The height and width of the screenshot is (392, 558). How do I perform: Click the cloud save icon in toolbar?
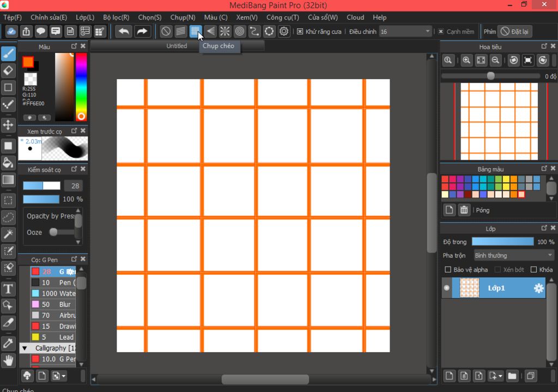pyautogui.click(x=11, y=31)
